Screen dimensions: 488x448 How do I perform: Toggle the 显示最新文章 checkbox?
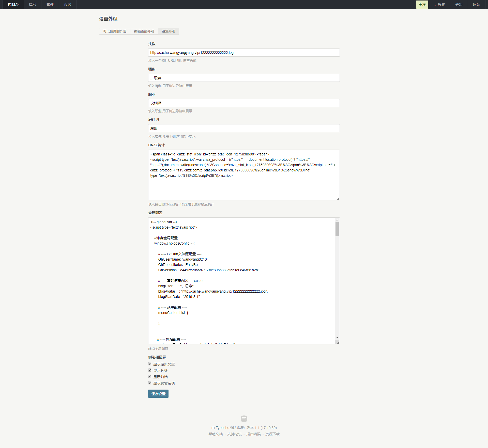[150, 364]
